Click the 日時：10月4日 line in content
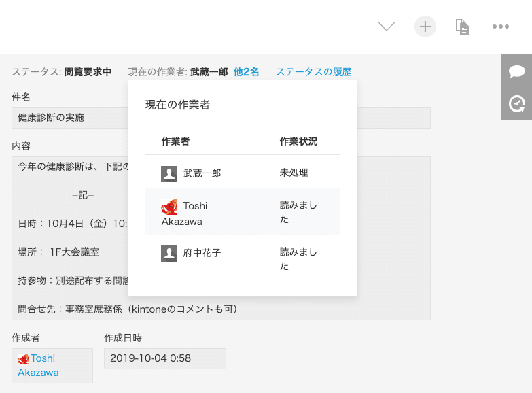532x393 pixels. tap(73, 224)
